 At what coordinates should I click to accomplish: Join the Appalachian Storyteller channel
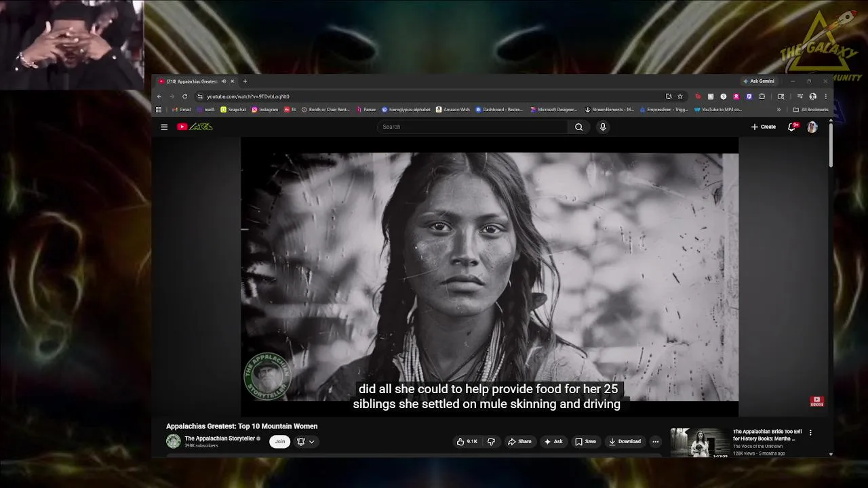coord(279,441)
